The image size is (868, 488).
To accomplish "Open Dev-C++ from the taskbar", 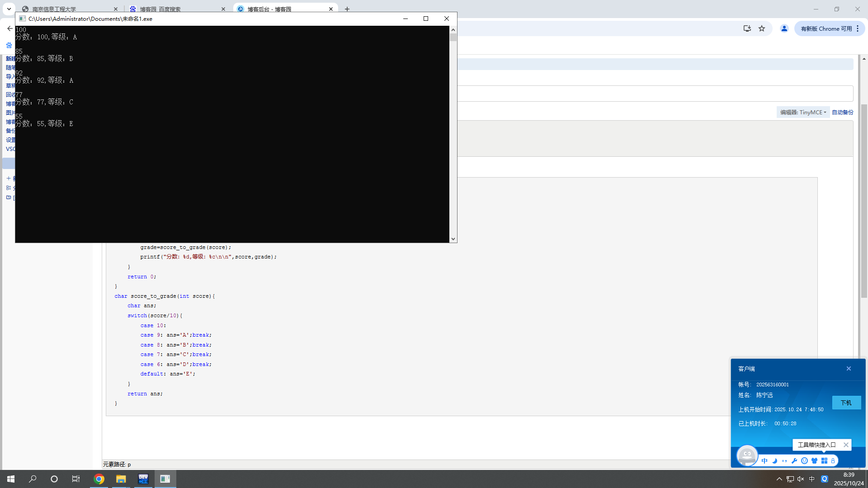I will point(143,479).
